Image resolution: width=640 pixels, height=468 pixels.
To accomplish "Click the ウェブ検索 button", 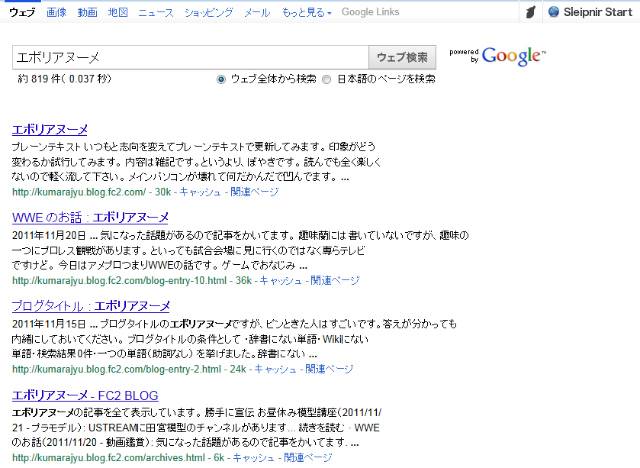I will 402,57.
